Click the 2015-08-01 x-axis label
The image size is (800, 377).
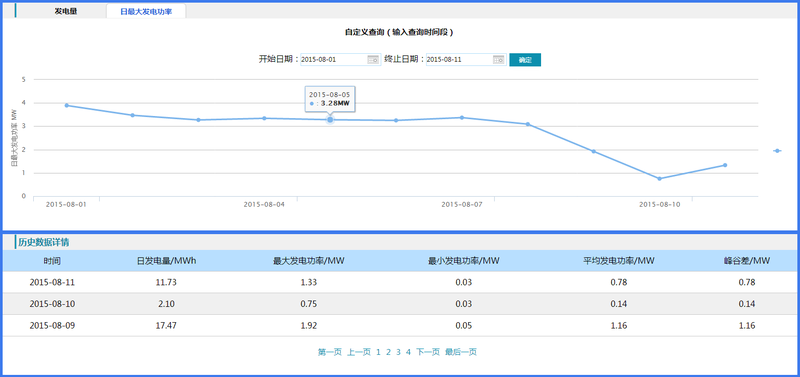pyautogui.click(x=66, y=205)
